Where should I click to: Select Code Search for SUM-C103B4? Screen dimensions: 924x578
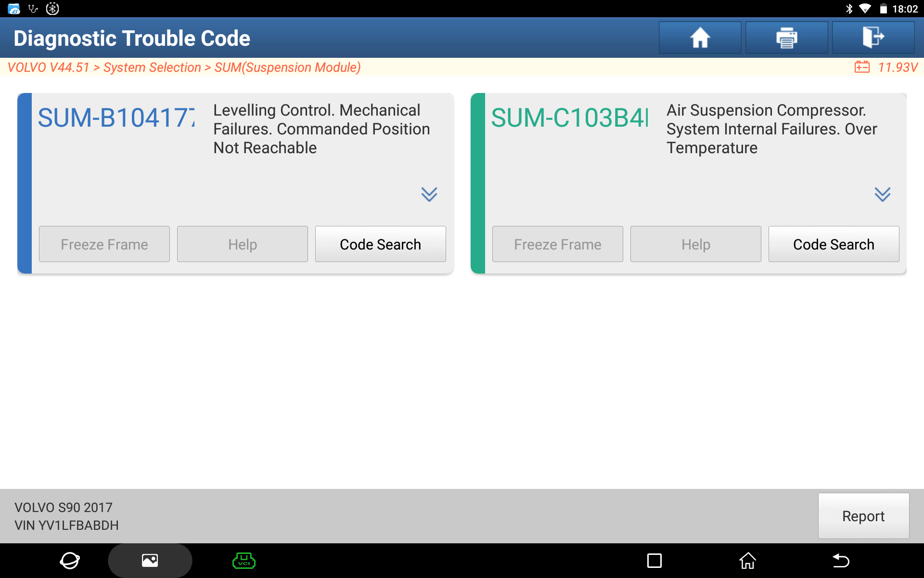834,244
